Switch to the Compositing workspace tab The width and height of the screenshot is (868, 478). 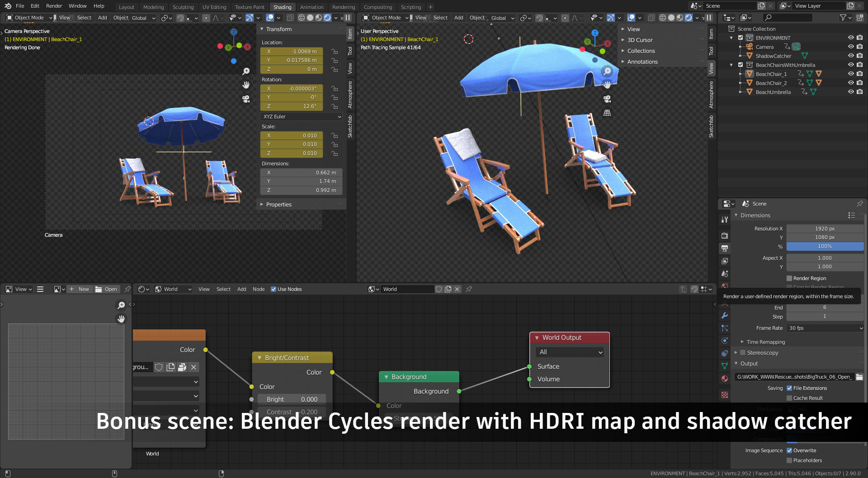378,7
